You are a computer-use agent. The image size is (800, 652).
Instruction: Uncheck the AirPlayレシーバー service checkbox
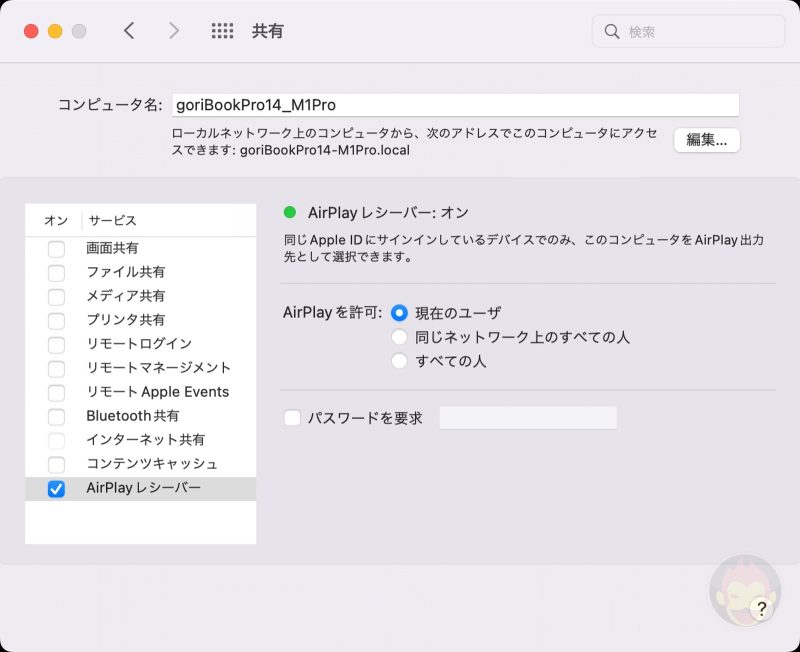(56, 489)
